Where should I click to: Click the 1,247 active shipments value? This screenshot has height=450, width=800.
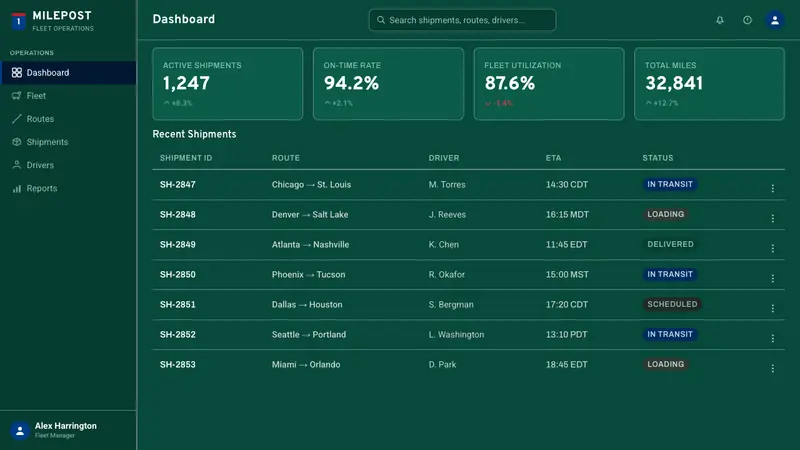click(x=186, y=83)
